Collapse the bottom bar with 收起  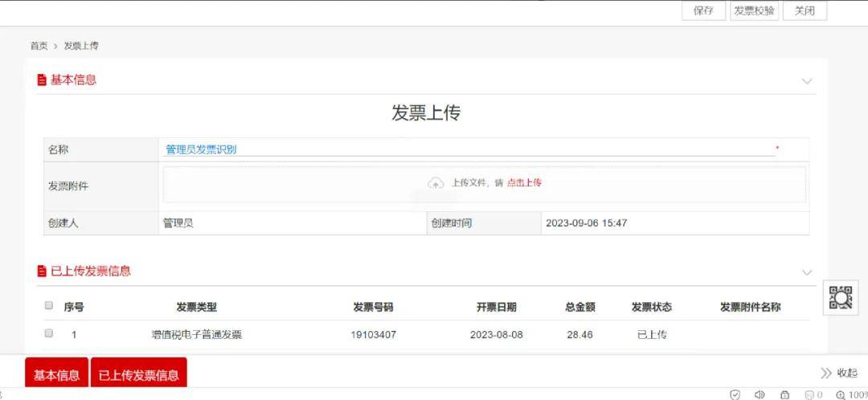(x=839, y=373)
